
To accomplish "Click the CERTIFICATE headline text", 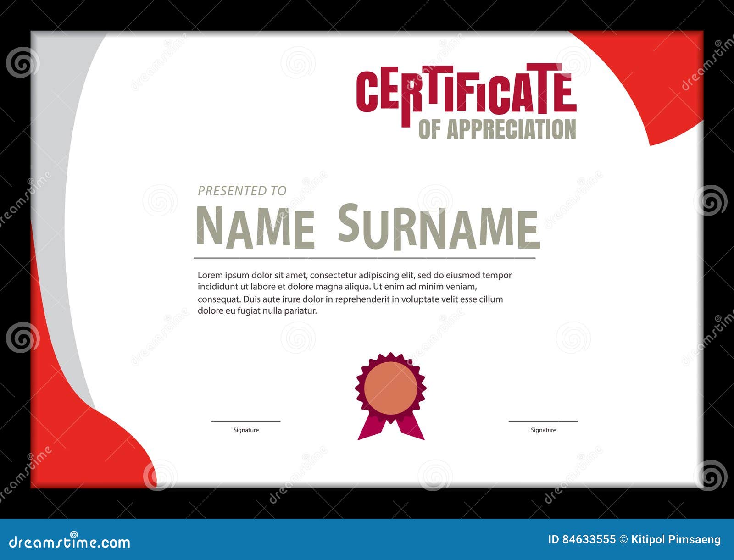I will click(463, 92).
